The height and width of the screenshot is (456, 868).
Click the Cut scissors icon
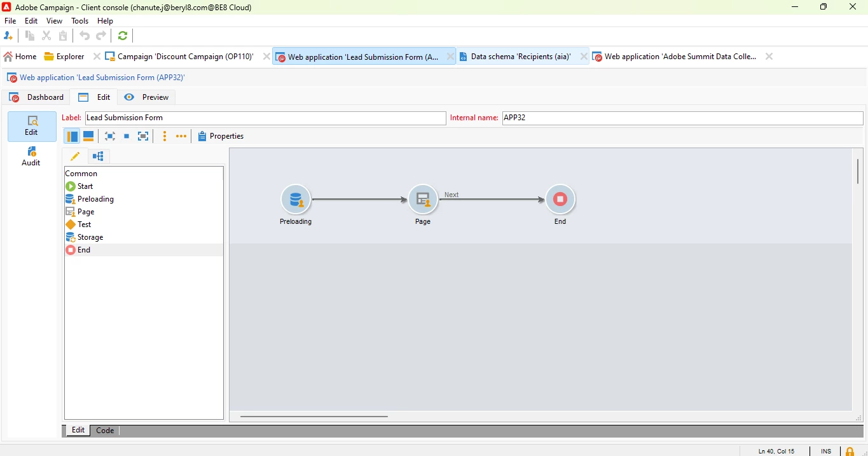pos(46,36)
